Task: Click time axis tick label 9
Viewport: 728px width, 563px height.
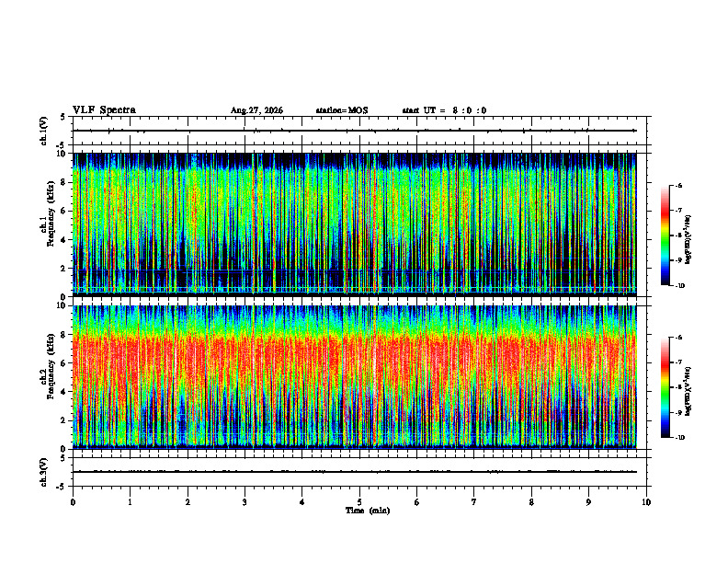Action: click(x=588, y=502)
